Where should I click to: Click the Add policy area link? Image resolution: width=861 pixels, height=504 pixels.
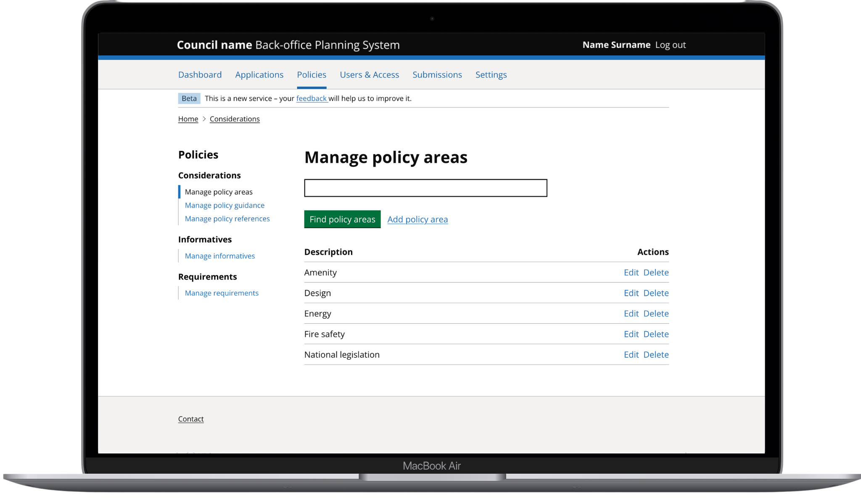pos(417,219)
